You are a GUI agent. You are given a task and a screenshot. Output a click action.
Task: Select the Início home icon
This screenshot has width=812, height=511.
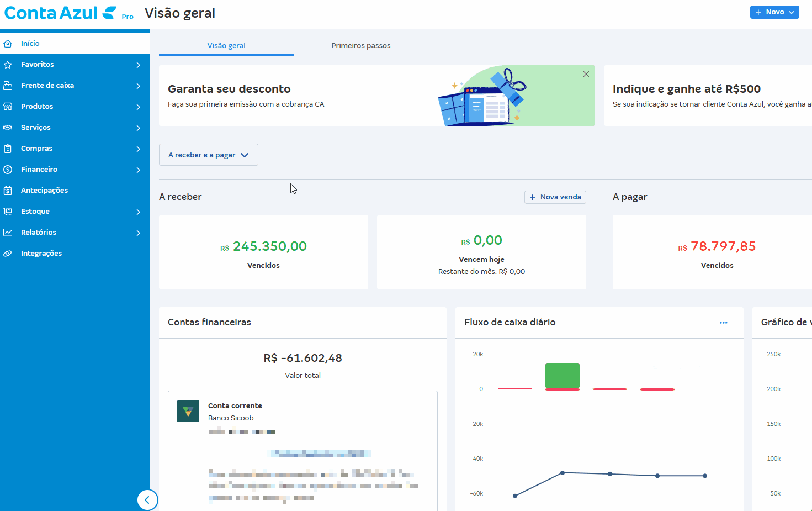[8, 43]
